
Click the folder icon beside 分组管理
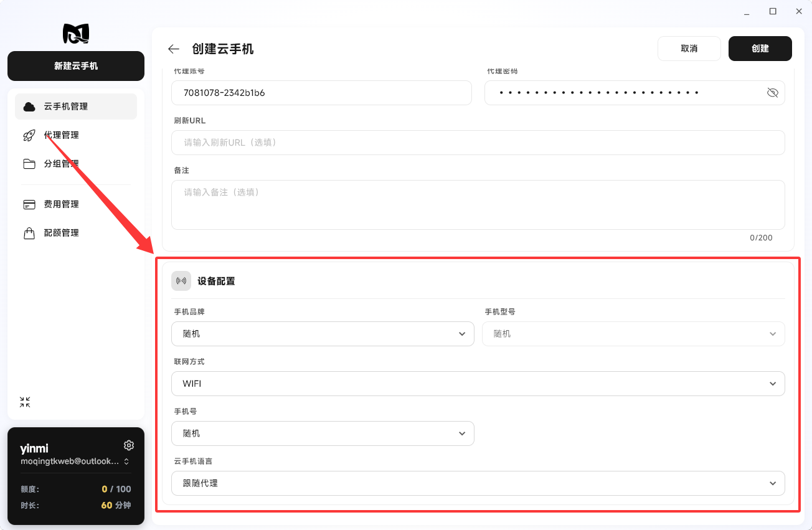(29, 164)
